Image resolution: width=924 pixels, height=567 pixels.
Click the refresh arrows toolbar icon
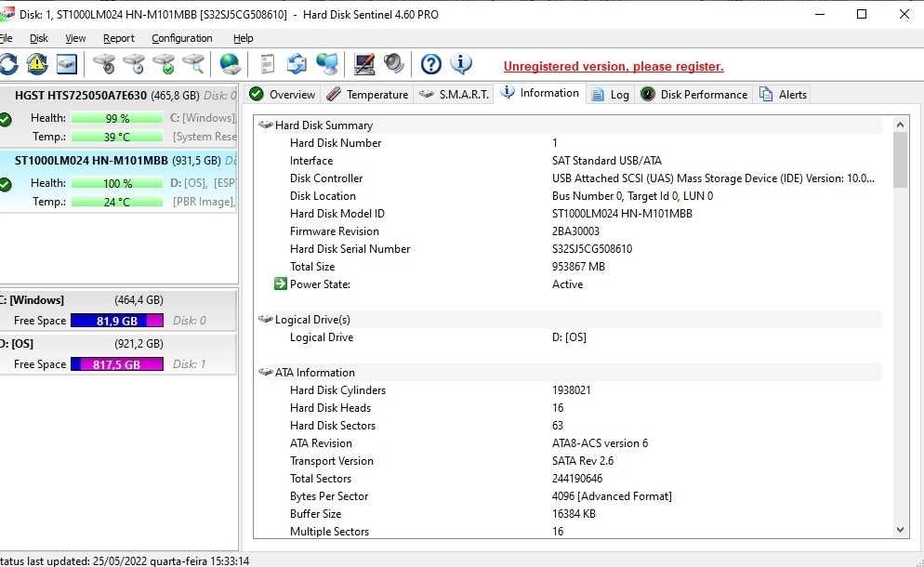[8, 63]
